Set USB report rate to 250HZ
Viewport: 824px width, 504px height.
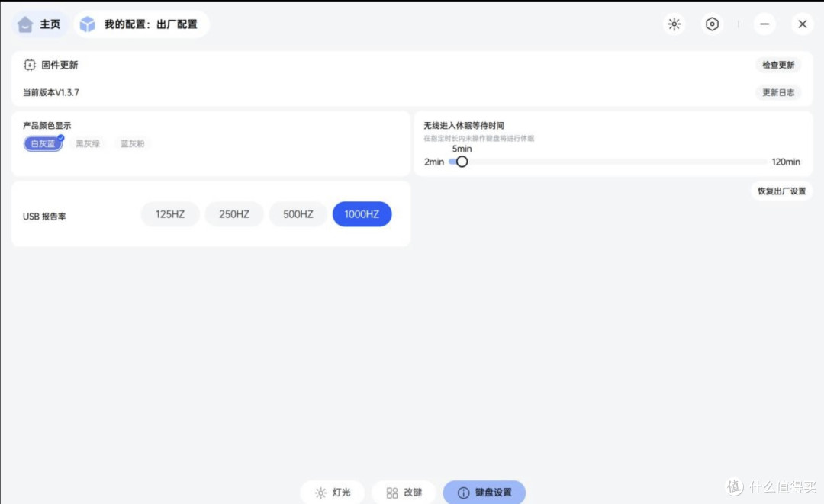(234, 214)
